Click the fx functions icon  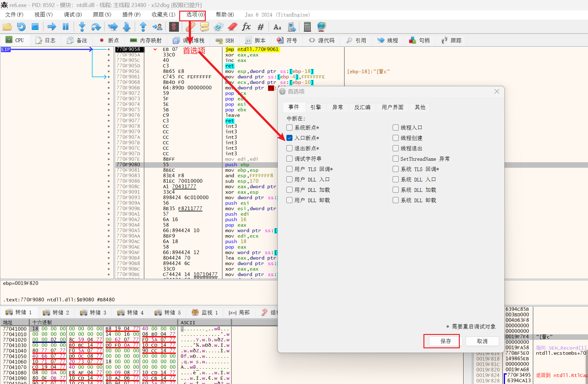click(246, 27)
